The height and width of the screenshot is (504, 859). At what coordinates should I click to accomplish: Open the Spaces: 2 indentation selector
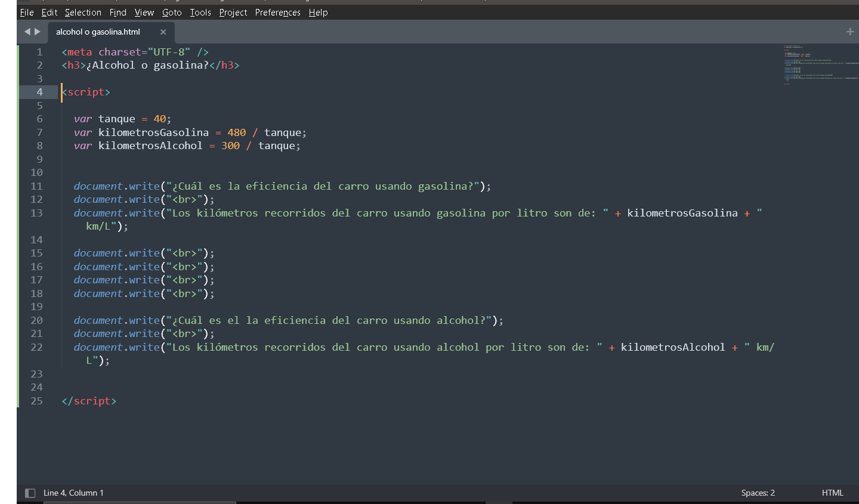758,493
